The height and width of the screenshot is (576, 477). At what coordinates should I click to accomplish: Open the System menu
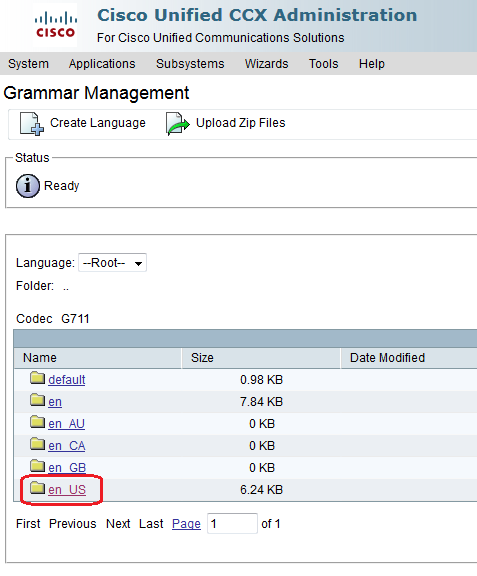point(28,64)
